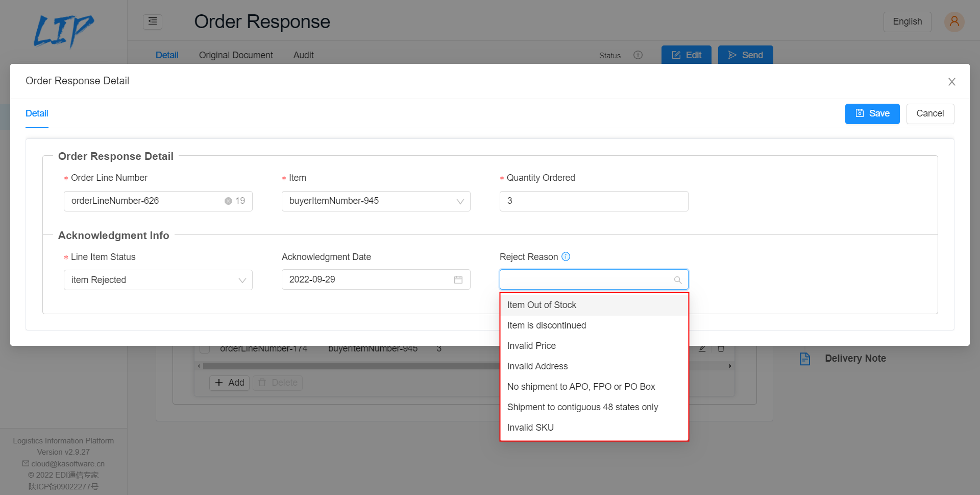The height and width of the screenshot is (495, 980).
Task: Click the plus icon next to Status
Action: point(638,55)
